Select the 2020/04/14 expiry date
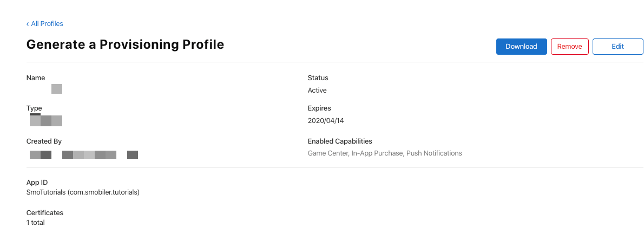 [326, 121]
